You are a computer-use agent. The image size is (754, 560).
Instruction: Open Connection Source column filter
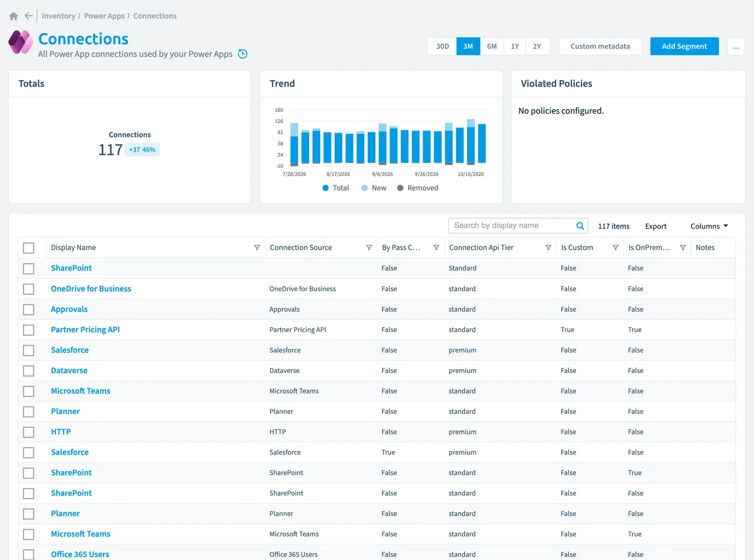369,248
